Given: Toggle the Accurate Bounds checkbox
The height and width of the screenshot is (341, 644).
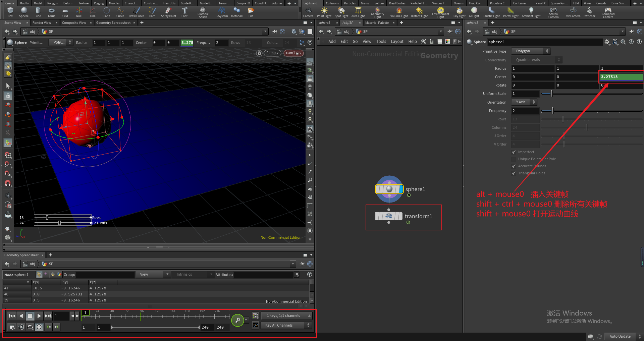Looking at the screenshot, I should pyautogui.click(x=514, y=166).
